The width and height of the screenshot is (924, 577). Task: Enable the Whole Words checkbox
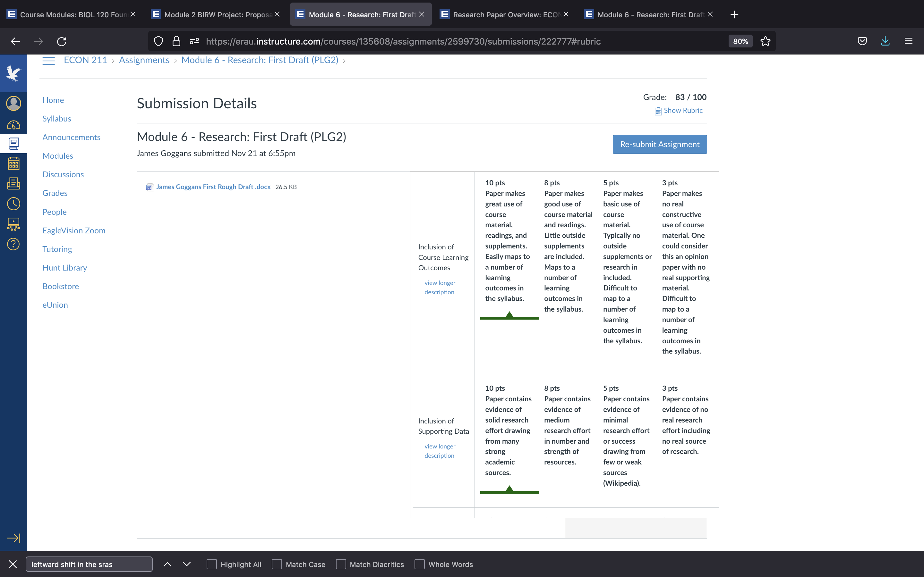click(x=420, y=564)
